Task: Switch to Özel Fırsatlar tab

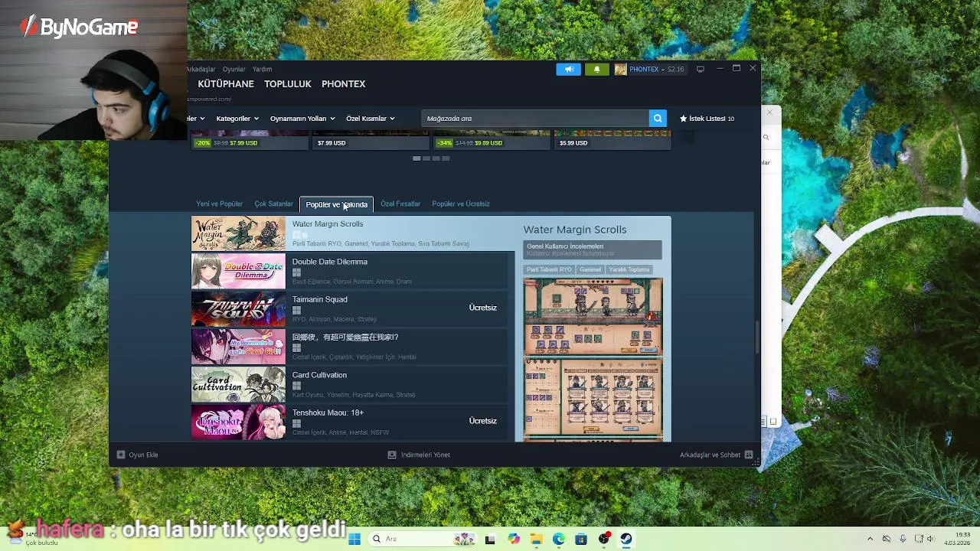Action: coord(400,204)
